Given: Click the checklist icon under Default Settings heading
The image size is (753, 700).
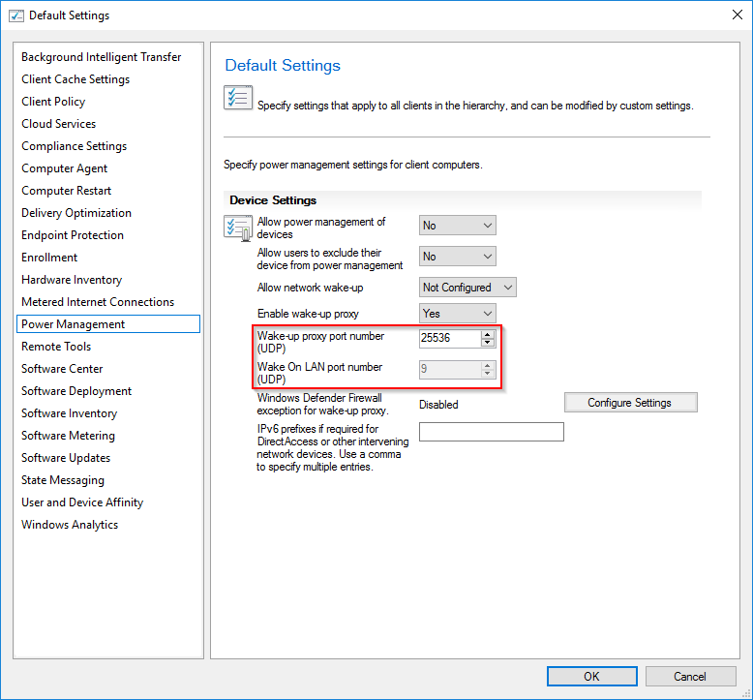Looking at the screenshot, I should [237, 99].
